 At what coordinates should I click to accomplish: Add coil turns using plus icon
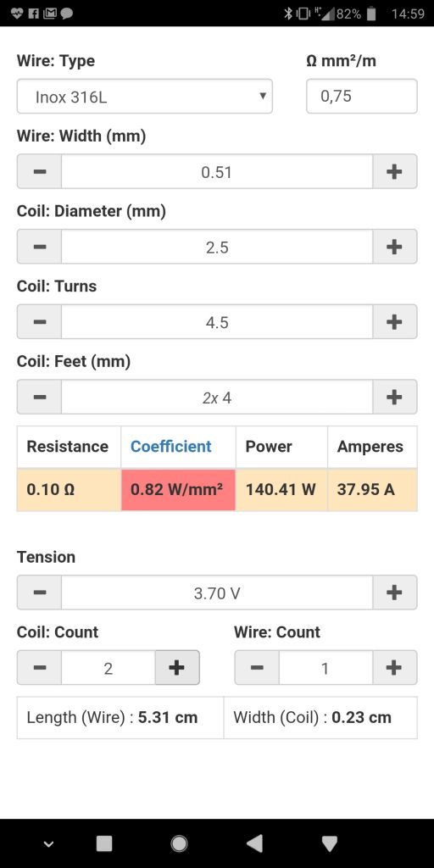[x=394, y=321]
